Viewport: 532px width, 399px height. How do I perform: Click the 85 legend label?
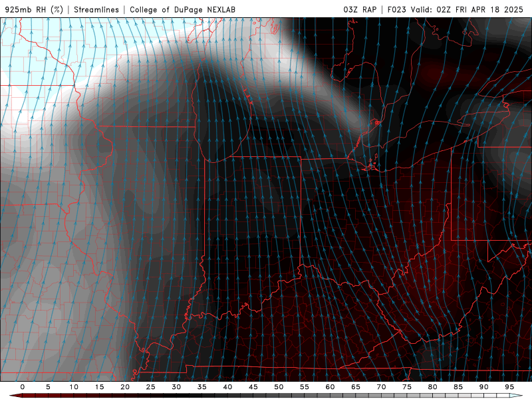tap(458, 387)
